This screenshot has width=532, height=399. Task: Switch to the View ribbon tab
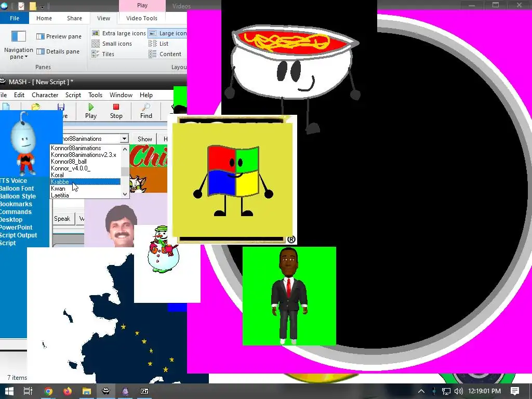click(x=103, y=18)
